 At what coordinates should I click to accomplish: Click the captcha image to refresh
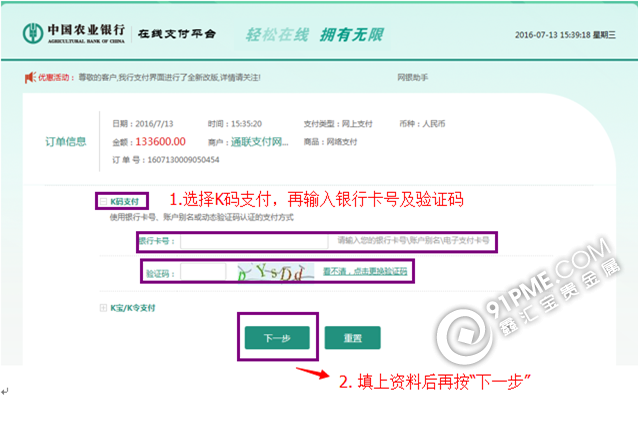[276, 272]
